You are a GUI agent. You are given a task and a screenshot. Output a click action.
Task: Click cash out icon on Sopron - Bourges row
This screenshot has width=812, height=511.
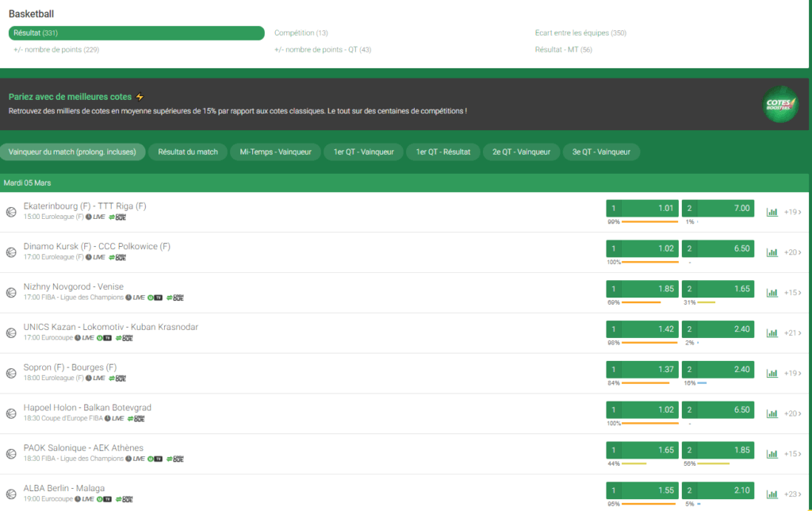click(117, 378)
